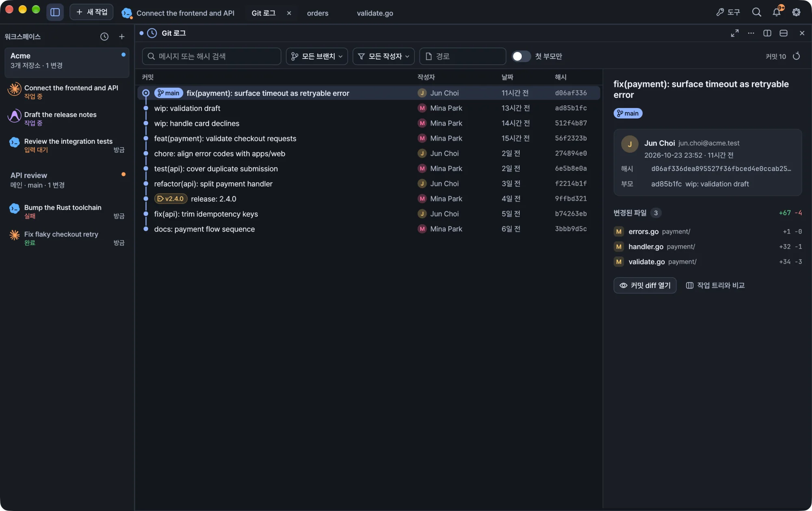Open 커밋 diff 열기 button

click(x=645, y=286)
